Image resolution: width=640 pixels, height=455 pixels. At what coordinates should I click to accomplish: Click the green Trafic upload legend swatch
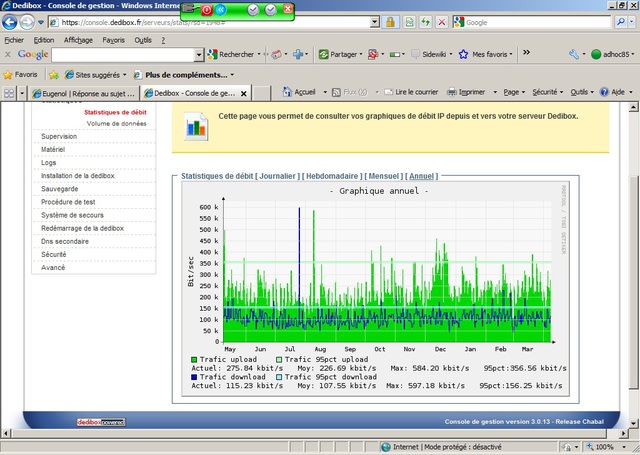click(x=194, y=358)
